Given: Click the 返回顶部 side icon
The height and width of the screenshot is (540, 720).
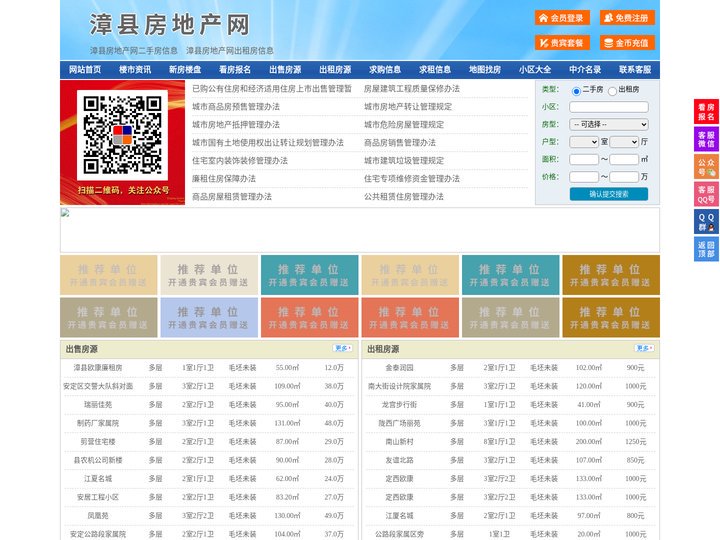Looking at the screenshot, I should (x=706, y=249).
